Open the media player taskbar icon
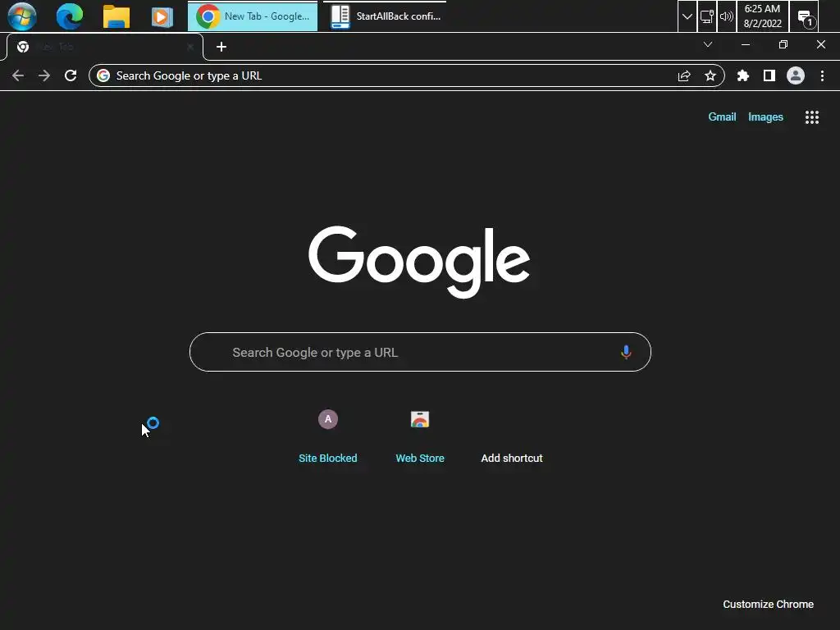 (162, 16)
